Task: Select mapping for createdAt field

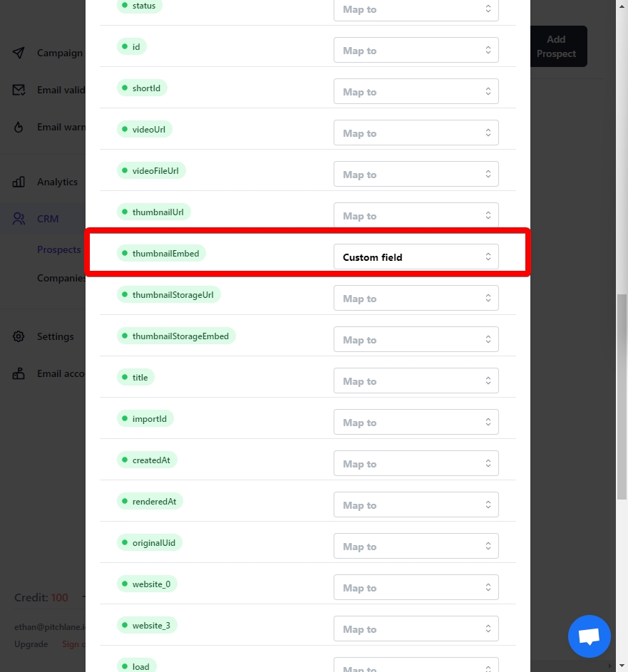Action: click(x=416, y=464)
